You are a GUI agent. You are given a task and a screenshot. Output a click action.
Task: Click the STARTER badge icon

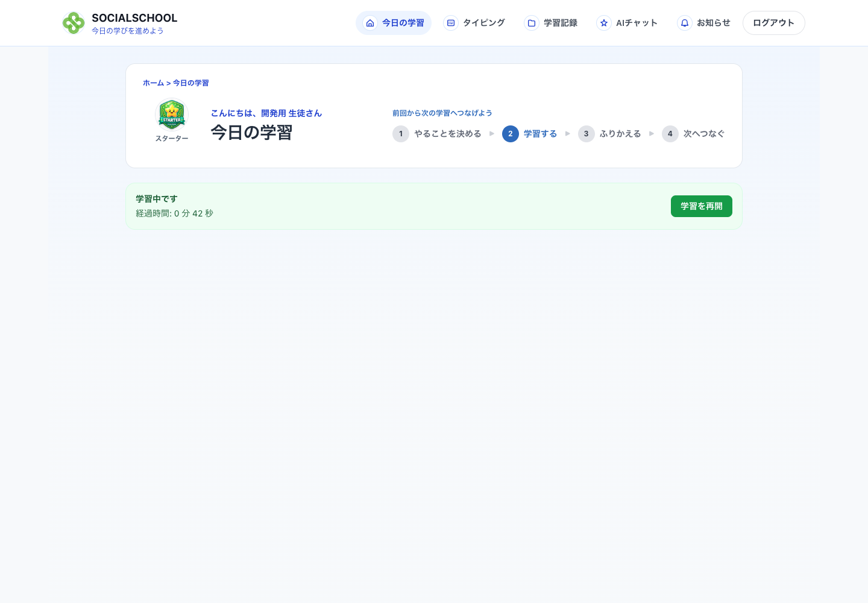pos(172,115)
